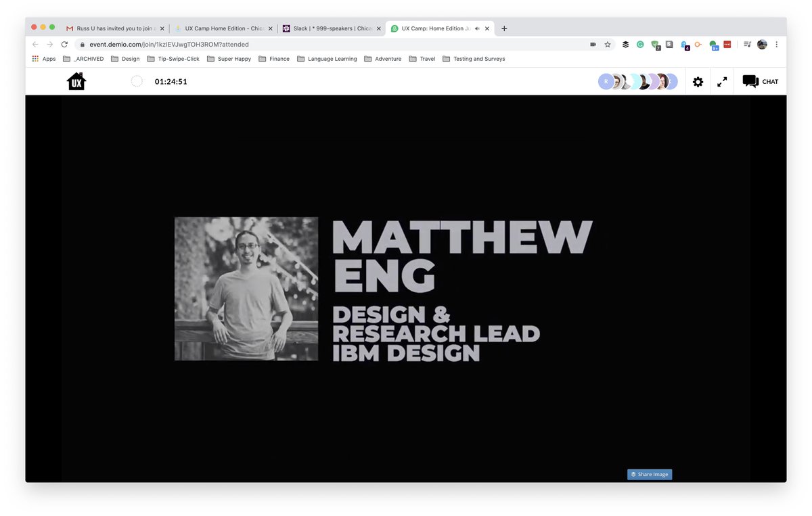Open the green chat extension with badge 9+
This screenshot has height=516, width=812.
[x=714, y=45]
